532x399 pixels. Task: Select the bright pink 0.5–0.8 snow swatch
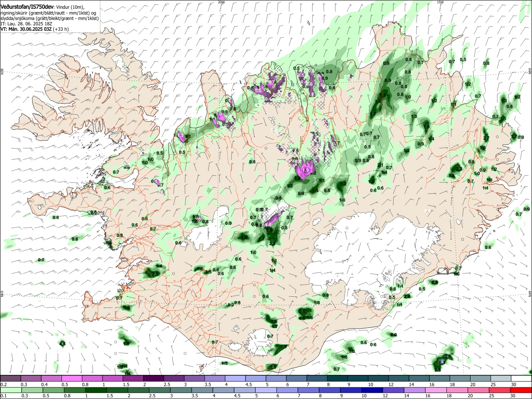click(x=72, y=378)
